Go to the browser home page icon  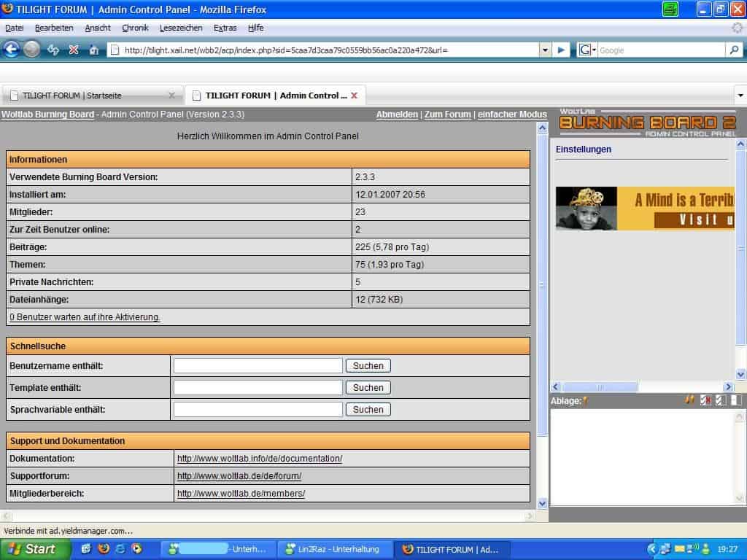[x=93, y=50]
